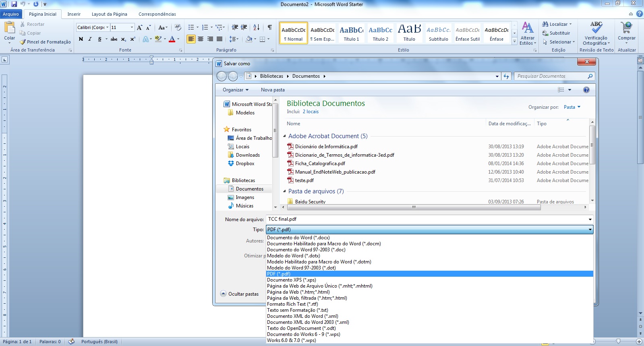Sort the selected text alphabetically
The image size is (644, 346).
pos(257,27)
